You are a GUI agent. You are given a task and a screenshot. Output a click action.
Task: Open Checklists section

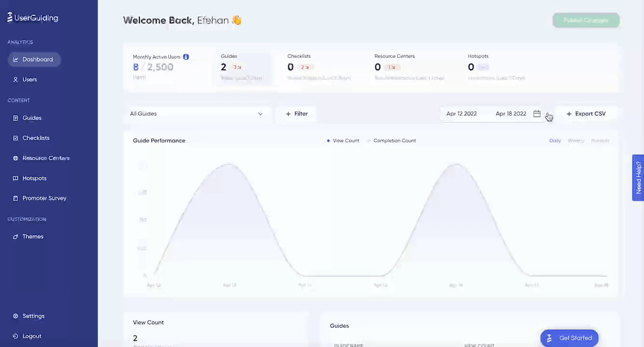[x=36, y=138]
